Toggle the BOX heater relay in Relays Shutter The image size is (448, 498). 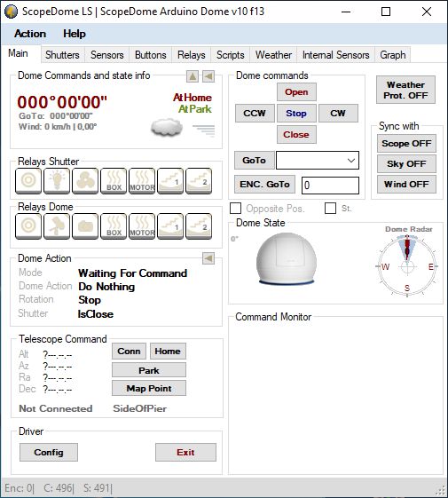pyautogui.click(x=114, y=181)
